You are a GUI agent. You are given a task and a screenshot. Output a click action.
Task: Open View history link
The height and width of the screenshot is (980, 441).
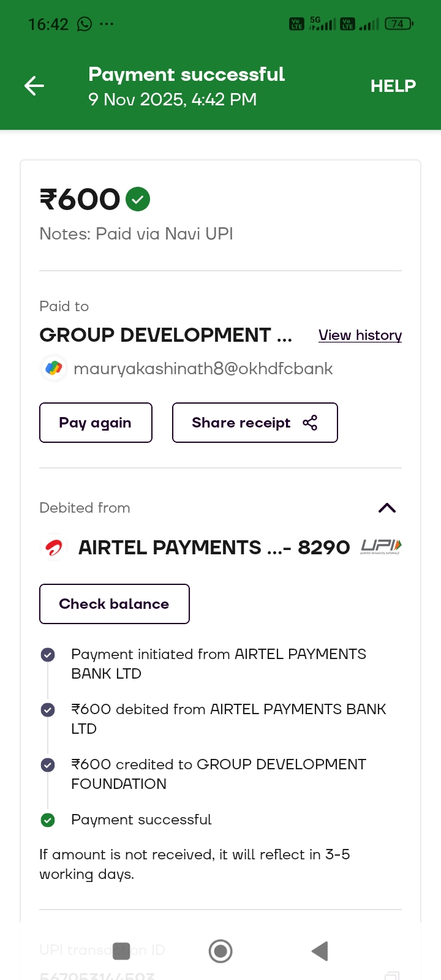(360, 336)
